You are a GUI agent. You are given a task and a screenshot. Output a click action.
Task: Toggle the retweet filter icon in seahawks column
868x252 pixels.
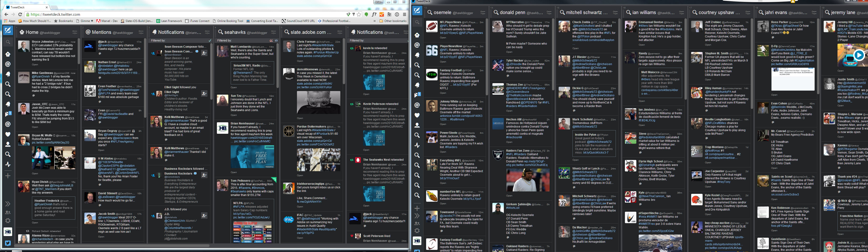coord(276,41)
